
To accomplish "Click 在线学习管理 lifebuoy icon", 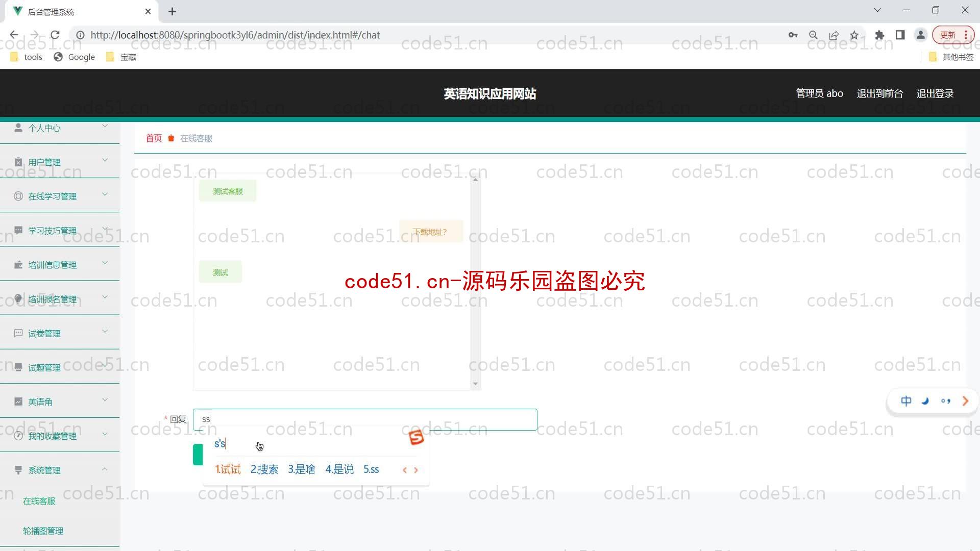I will pos(18,196).
